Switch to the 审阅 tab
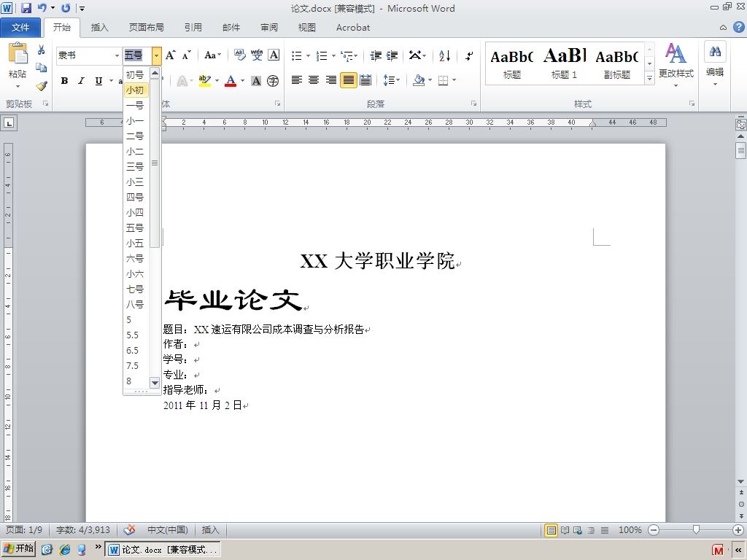 tap(269, 28)
